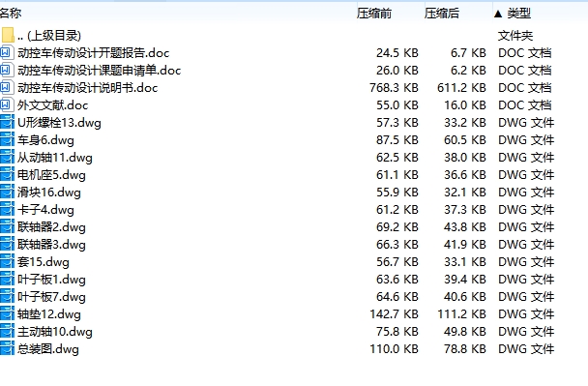Click DWG icon of 联轴器2.dwg
The height and width of the screenshot is (386, 588).
coord(7,227)
